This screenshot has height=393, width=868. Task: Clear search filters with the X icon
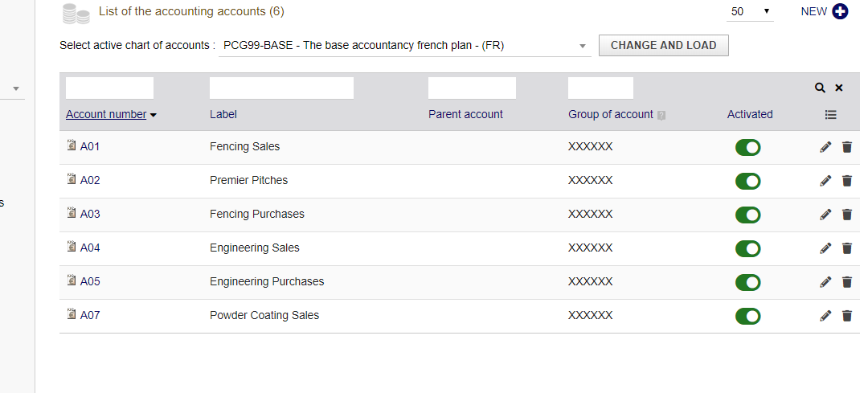coord(839,88)
